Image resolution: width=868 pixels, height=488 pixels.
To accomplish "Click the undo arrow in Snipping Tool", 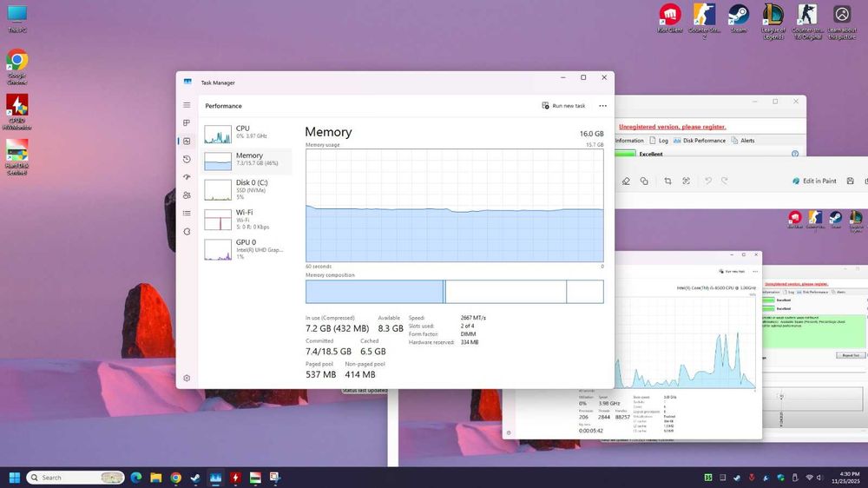I will [x=707, y=181].
